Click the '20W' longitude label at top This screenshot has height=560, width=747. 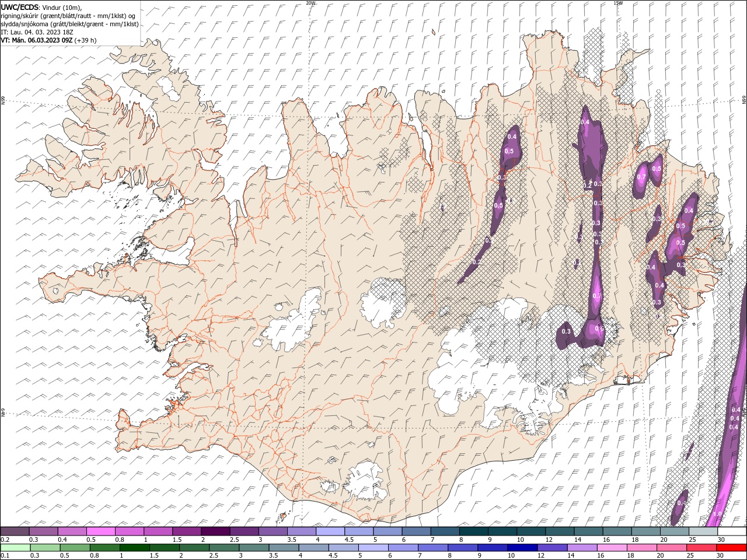tap(310, 2)
